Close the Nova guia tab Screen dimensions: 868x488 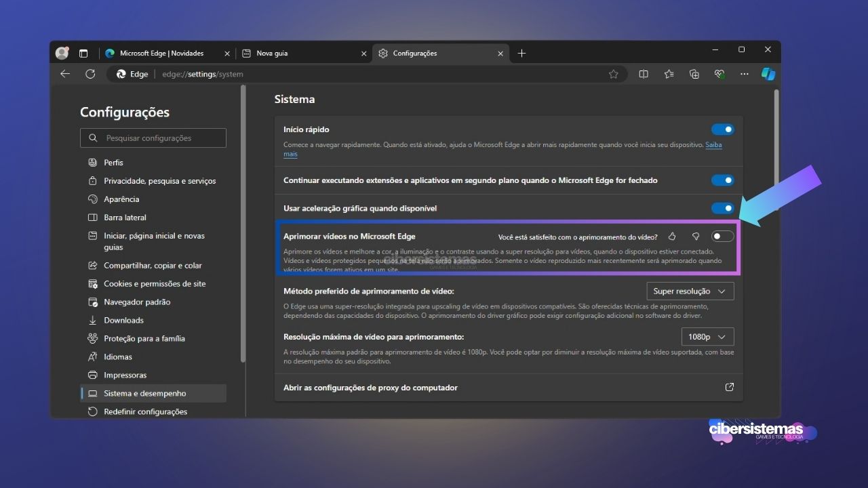tap(364, 54)
